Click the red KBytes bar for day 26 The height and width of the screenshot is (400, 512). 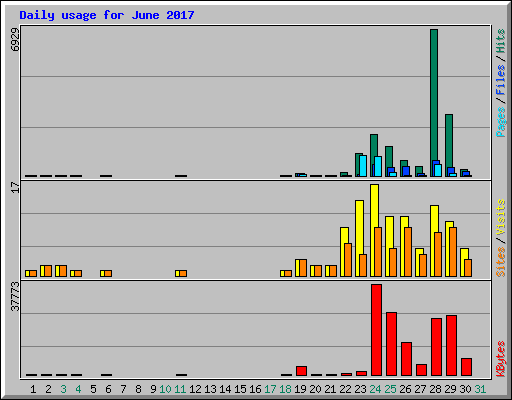pyautogui.click(x=406, y=359)
